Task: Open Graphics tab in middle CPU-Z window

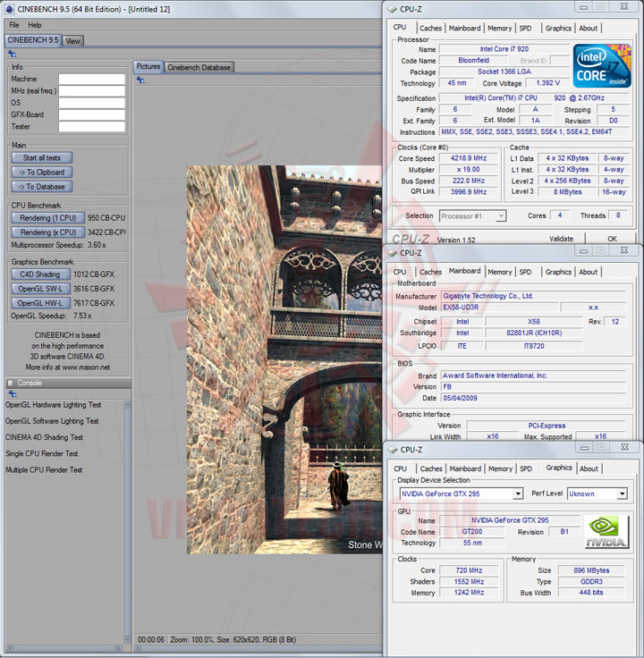Action: (558, 272)
